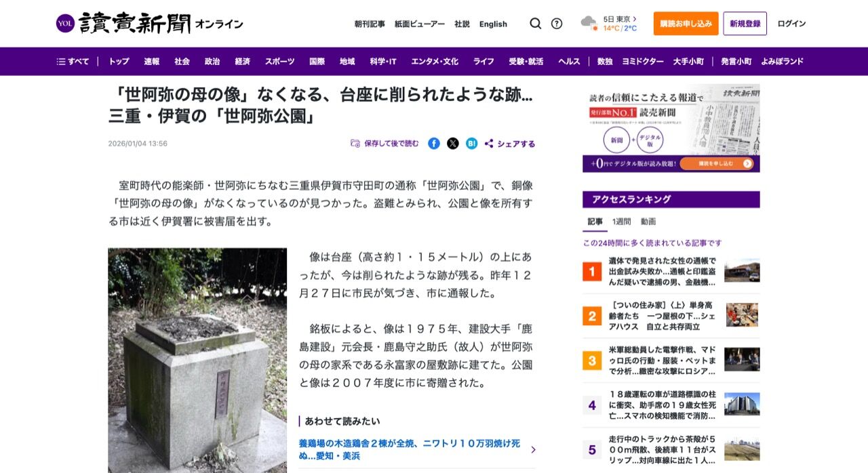Save article with 保存して後で読む icon
868x473 pixels.
[x=355, y=144]
